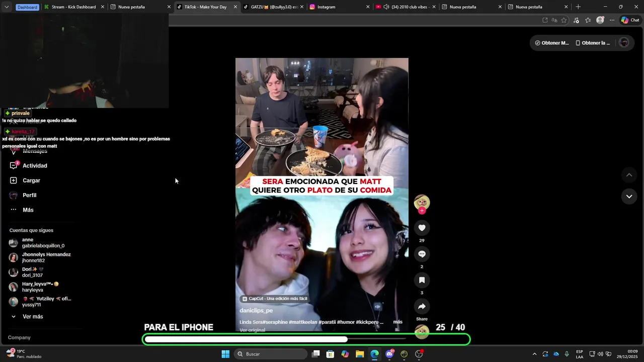
Task: Save video with the bookmark icon
Action: point(422,280)
